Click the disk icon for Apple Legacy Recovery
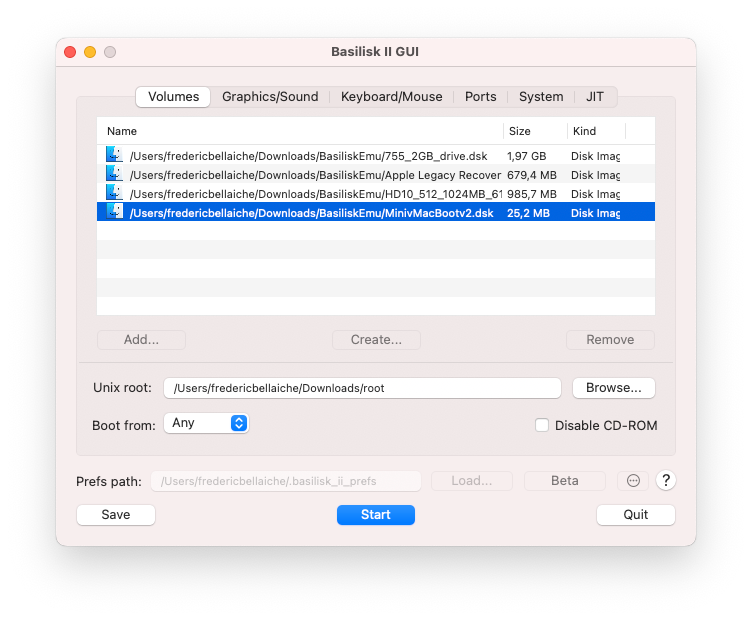Image resolution: width=752 pixels, height=620 pixels. click(x=114, y=174)
